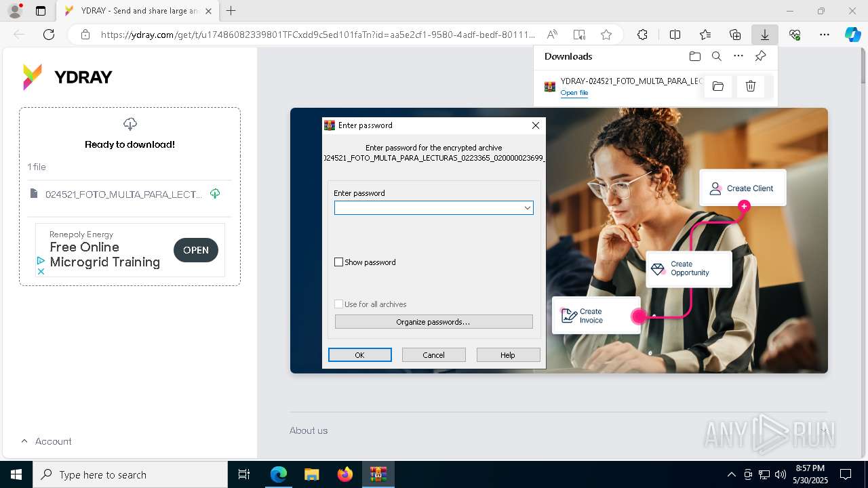The width and height of the screenshot is (868, 488).
Task: Click the Create Opportunity card
Action: click(x=689, y=268)
